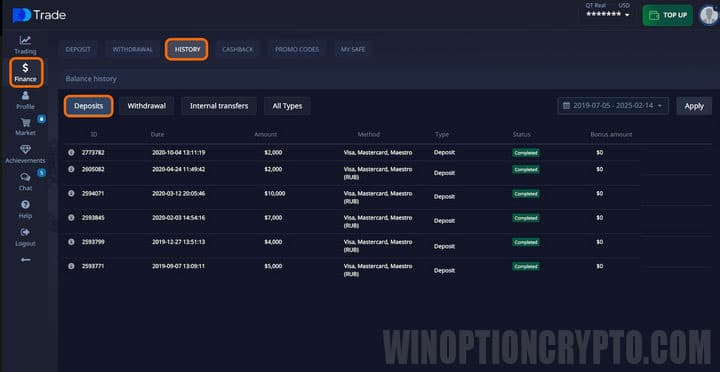
Task: Expand the date range picker
Action: (613, 106)
